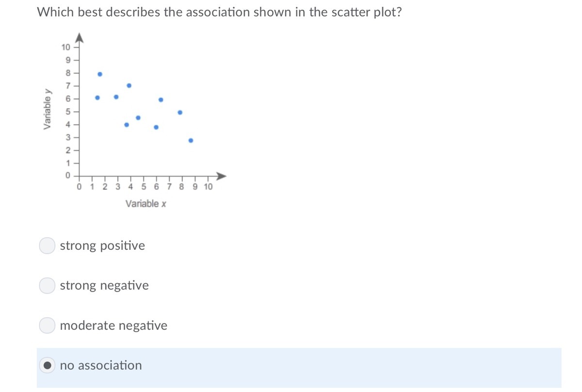Click the number 10 on the x-axis
The image size is (582, 392).
click(x=208, y=187)
